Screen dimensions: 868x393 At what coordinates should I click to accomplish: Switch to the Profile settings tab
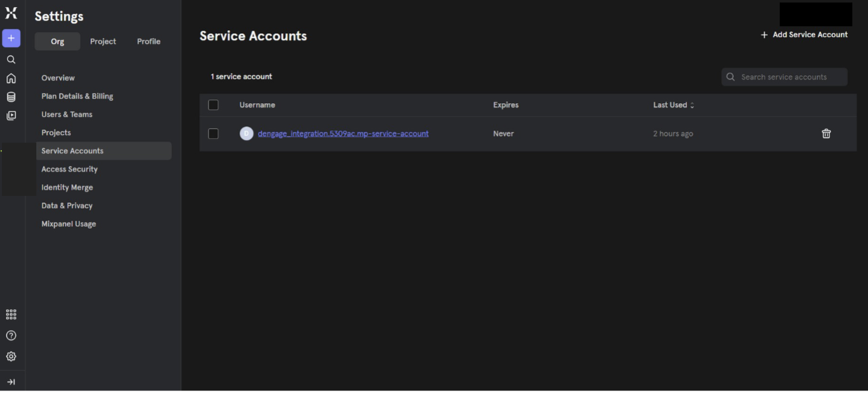click(149, 41)
